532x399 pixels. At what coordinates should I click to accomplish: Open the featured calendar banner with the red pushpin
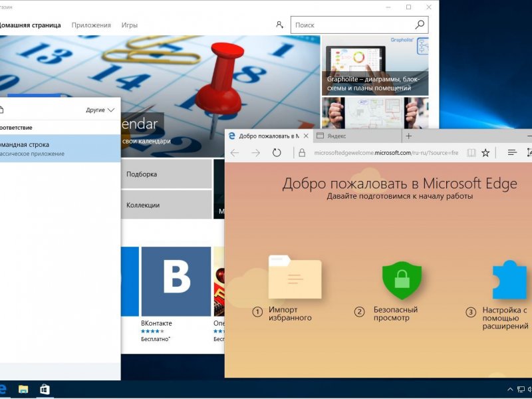(160, 96)
